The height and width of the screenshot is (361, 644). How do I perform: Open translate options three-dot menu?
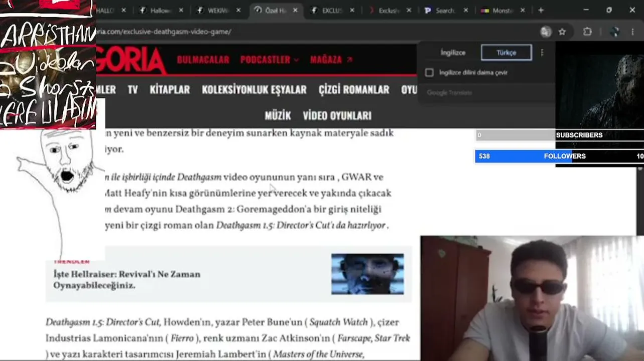click(x=542, y=53)
